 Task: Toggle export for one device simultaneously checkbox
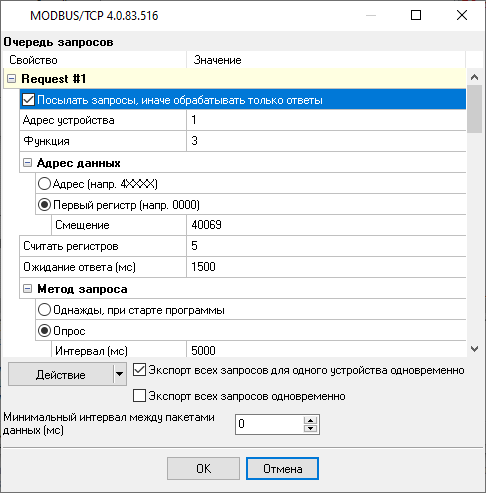click(139, 370)
